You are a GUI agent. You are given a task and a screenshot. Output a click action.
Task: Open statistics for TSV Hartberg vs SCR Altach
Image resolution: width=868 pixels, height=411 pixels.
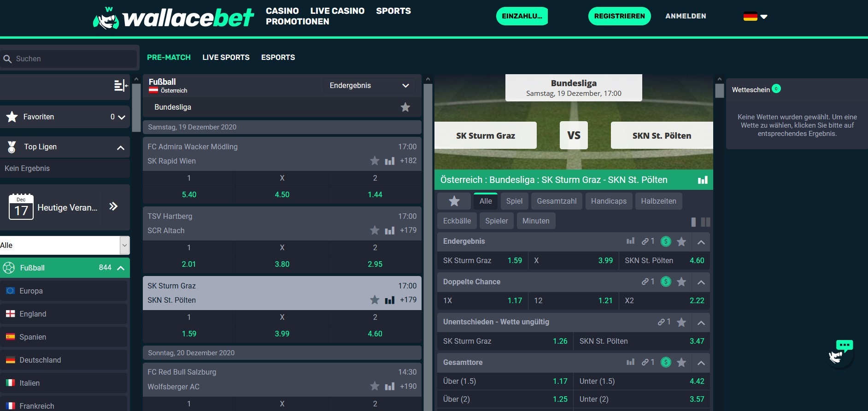(x=390, y=230)
